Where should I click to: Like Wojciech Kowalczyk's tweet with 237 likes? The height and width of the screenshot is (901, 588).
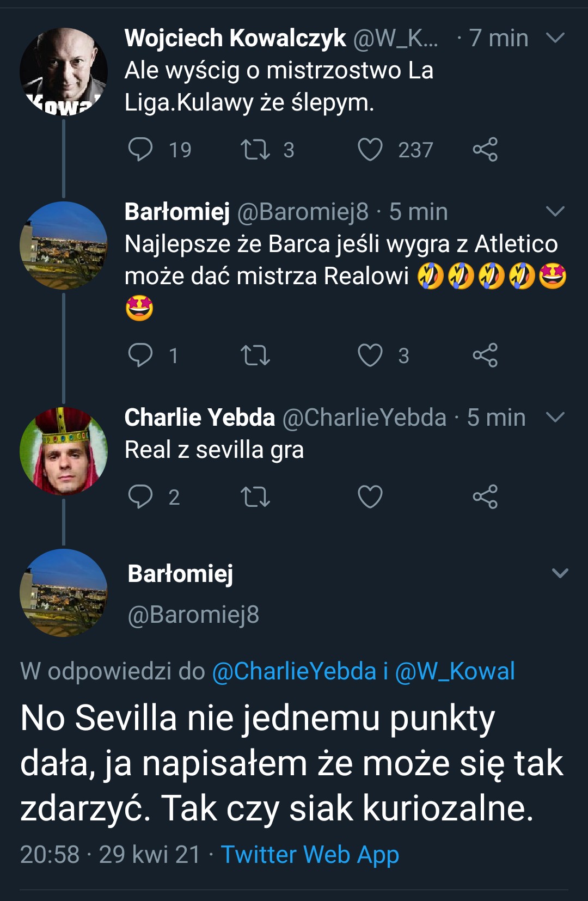pyautogui.click(x=370, y=150)
